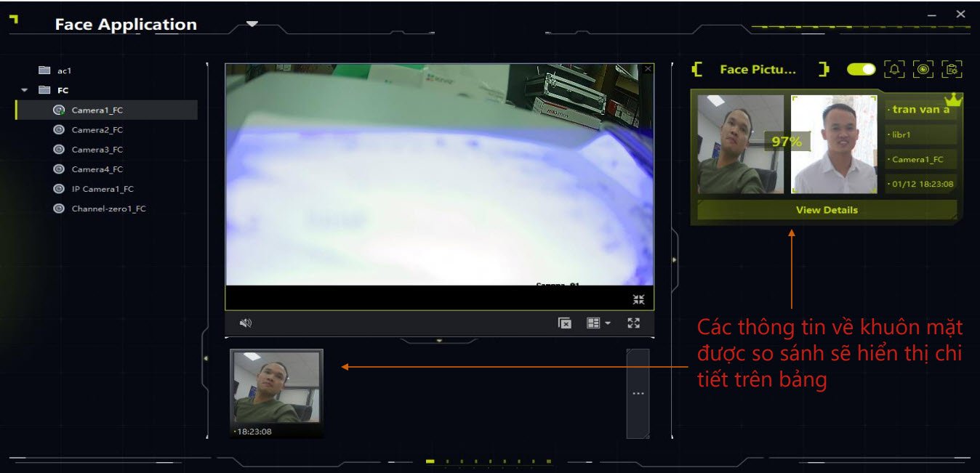The image size is (980, 473).
Task: Click the matched library photo of tran van a
Action: pos(833,144)
